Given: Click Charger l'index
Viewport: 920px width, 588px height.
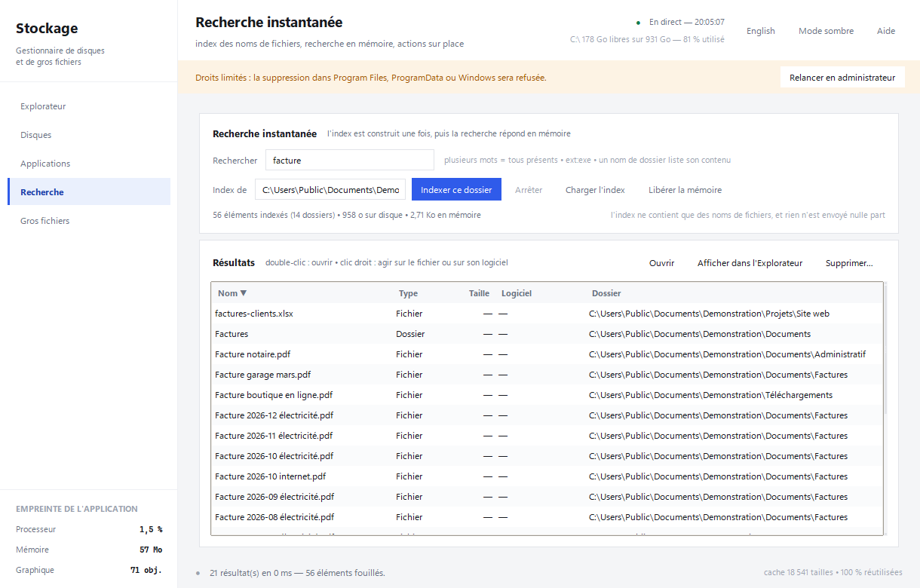Looking at the screenshot, I should pyautogui.click(x=595, y=190).
